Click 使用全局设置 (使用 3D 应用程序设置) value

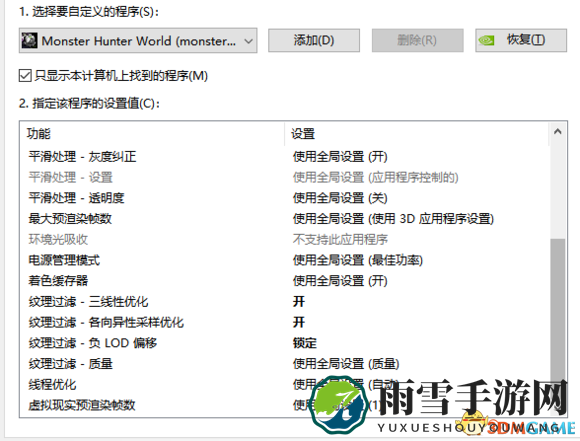point(393,219)
